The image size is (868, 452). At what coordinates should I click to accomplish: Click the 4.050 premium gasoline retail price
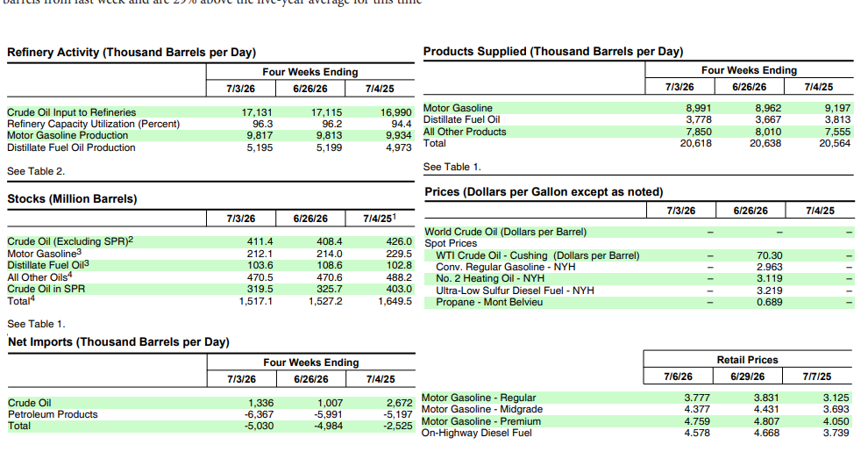(836, 421)
